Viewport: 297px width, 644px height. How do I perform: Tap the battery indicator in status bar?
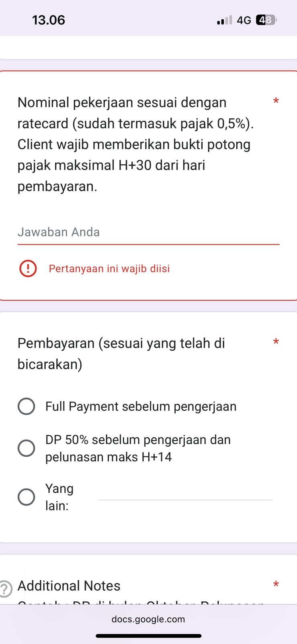click(x=266, y=20)
